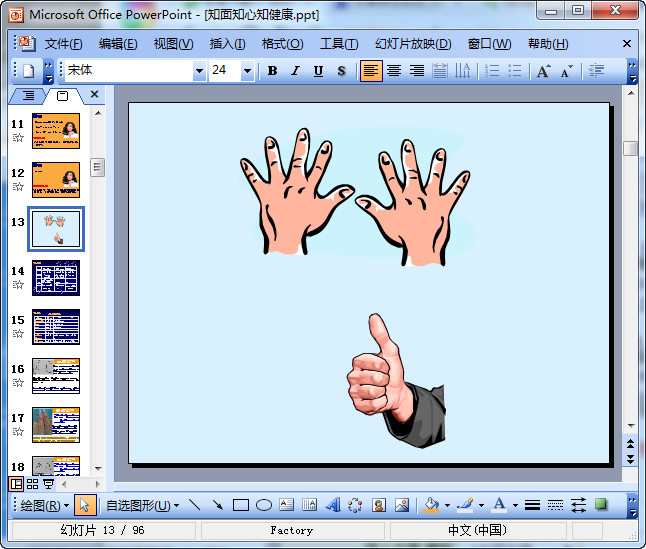Open the 自选图形(U) AutoShapes menu

coord(143,505)
